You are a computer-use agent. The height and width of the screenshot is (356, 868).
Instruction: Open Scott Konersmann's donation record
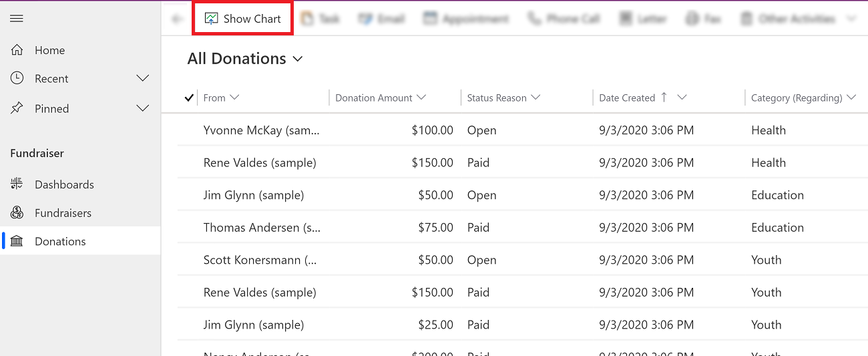[x=260, y=260]
